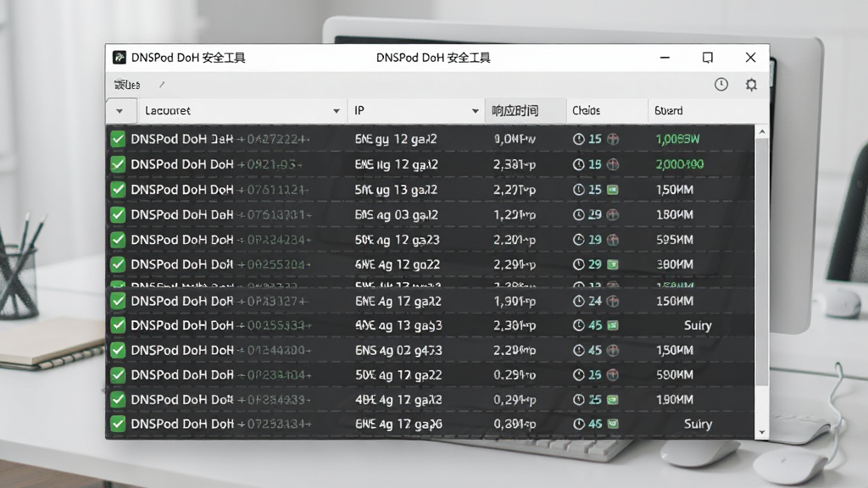Image resolution: width=868 pixels, height=488 pixels.
Task: Toggle the checkbox in the 0,391 response row
Action: (118, 424)
